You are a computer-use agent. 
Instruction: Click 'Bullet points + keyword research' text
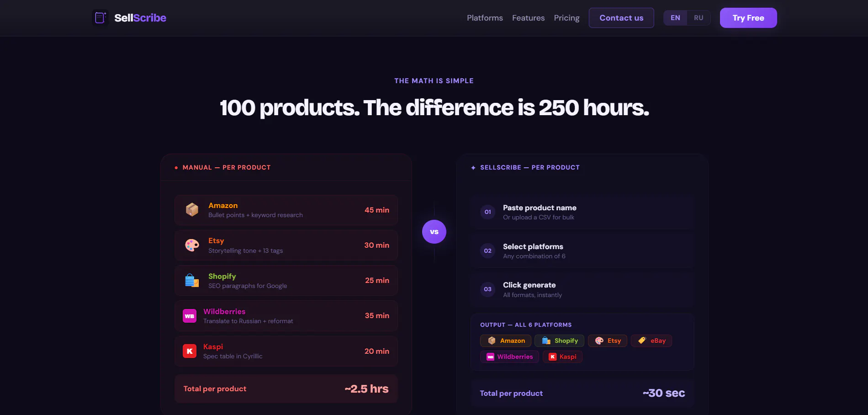[x=255, y=215]
